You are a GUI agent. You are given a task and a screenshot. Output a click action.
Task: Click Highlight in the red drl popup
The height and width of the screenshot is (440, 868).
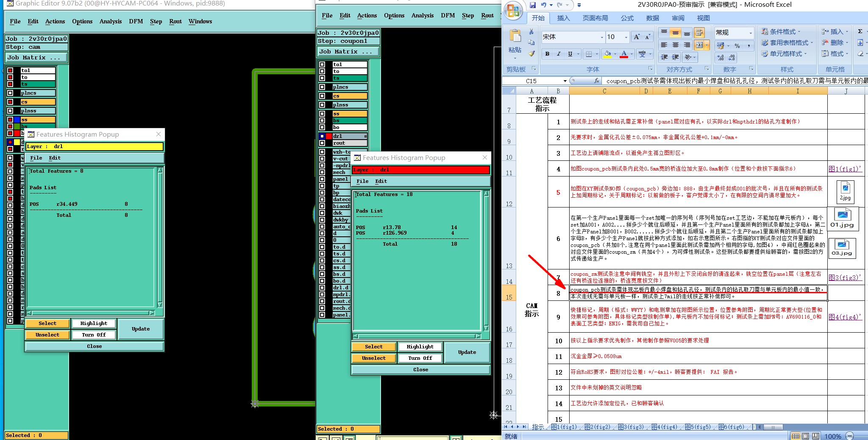420,347
